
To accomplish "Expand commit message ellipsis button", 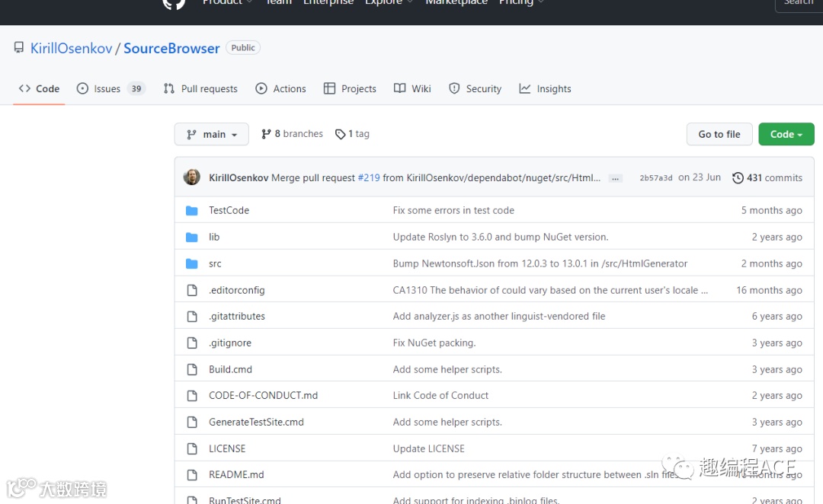I will tap(615, 178).
